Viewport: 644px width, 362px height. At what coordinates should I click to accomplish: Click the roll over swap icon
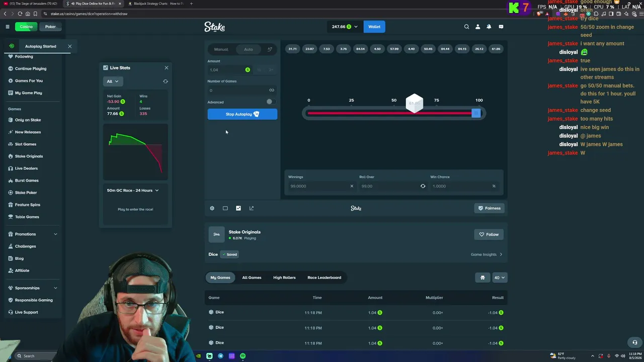click(x=423, y=186)
